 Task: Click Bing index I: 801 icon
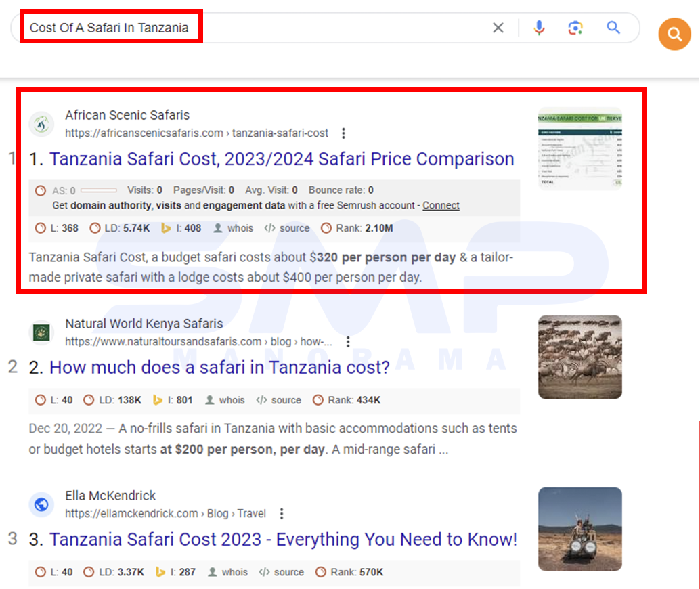pyautogui.click(x=157, y=400)
